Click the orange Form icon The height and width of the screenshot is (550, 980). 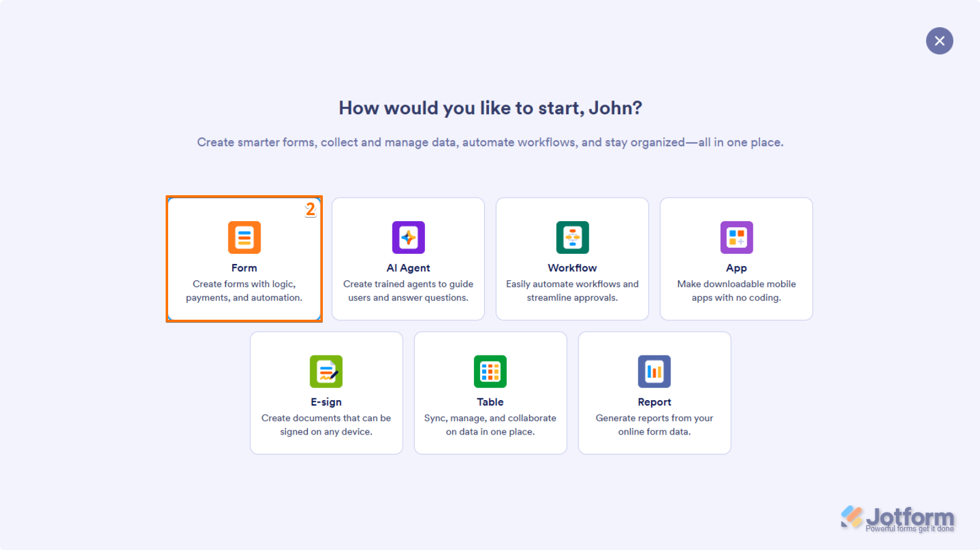coord(244,238)
